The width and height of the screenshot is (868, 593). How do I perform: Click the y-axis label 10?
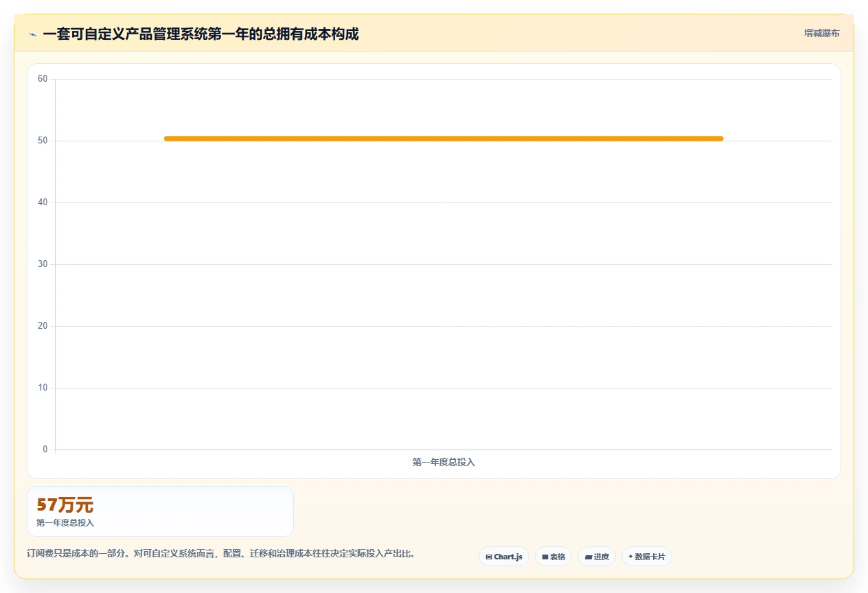[x=43, y=388]
